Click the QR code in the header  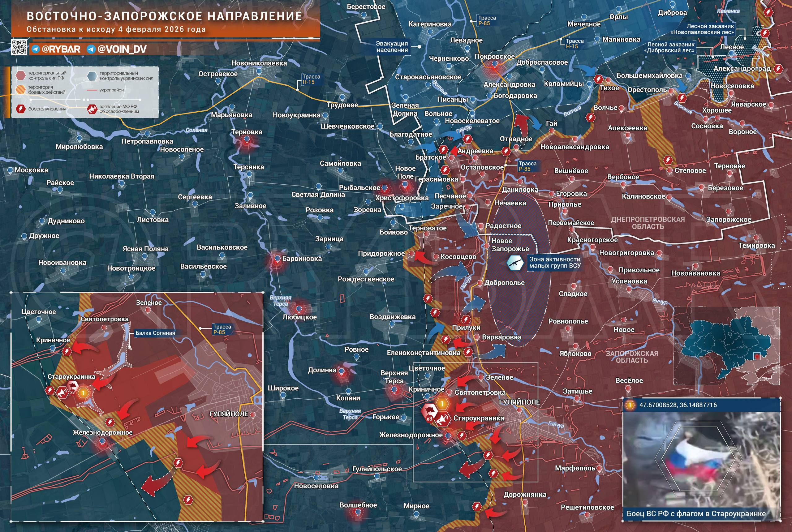[x=19, y=47]
